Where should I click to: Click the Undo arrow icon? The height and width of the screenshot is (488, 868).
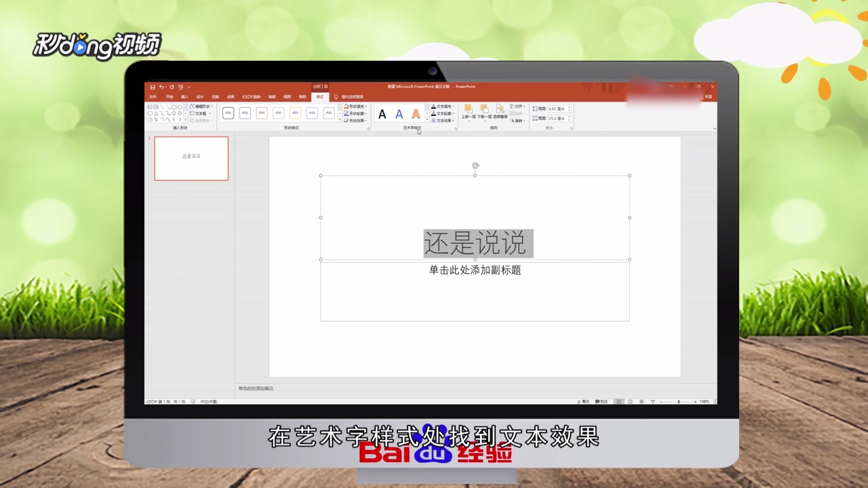[161, 87]
